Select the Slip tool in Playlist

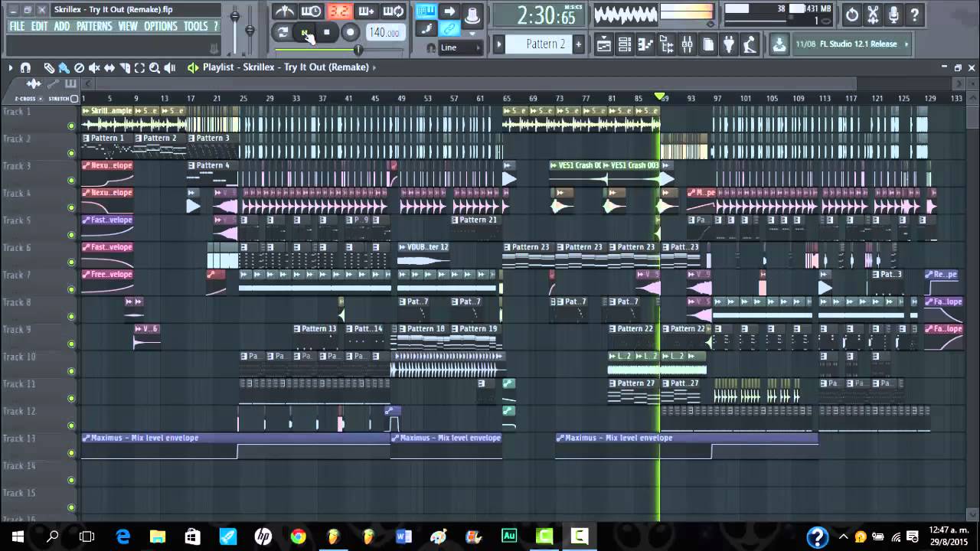coord(109,68)
